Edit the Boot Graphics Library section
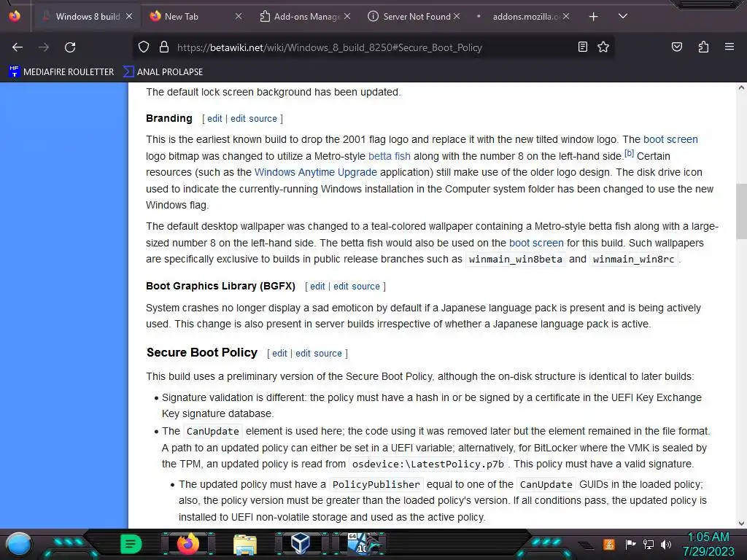 tap(317, 286)
